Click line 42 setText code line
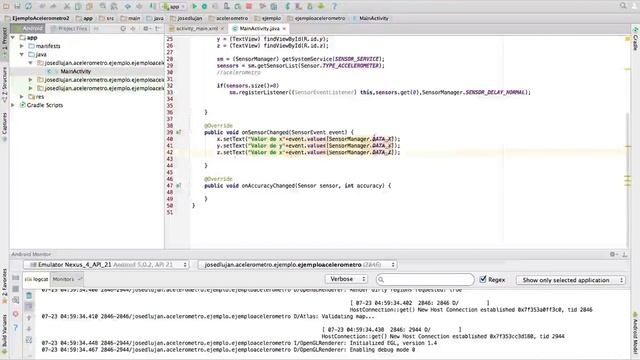640x360 pixels. (x=309, y=152)
